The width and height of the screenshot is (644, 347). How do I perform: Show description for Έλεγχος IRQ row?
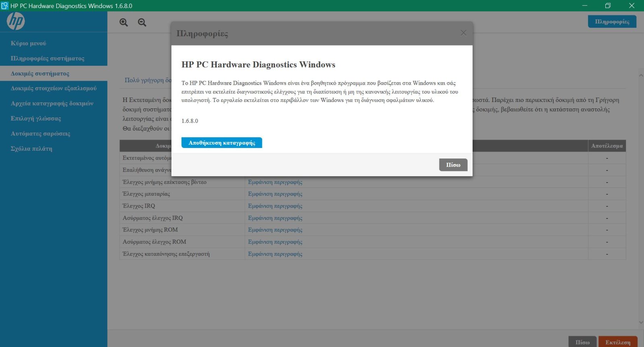[x=275, y=206]
